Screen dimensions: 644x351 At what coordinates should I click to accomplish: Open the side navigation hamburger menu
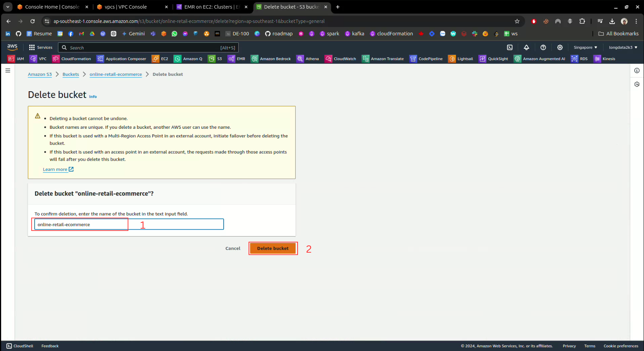[x=8, y=71]
